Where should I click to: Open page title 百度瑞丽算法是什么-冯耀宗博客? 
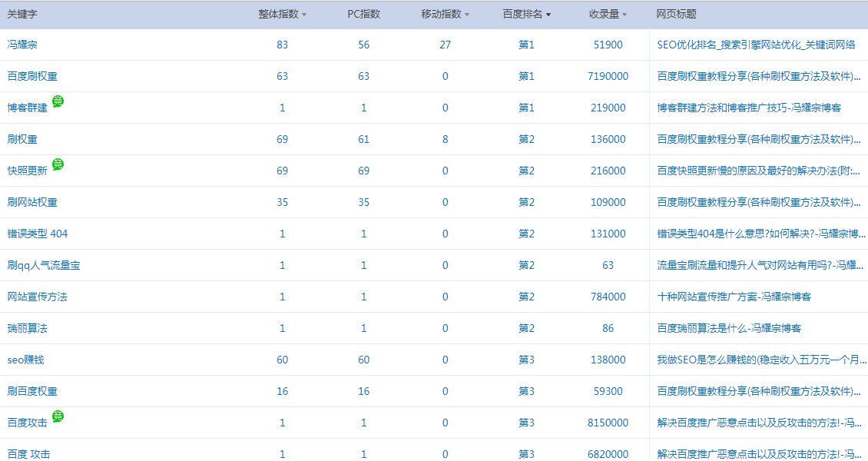pos(729,329)
